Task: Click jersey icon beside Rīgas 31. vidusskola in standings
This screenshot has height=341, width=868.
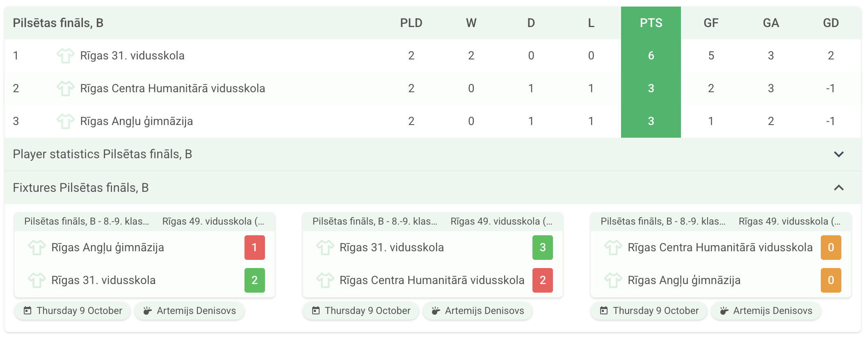Action: 65,56
